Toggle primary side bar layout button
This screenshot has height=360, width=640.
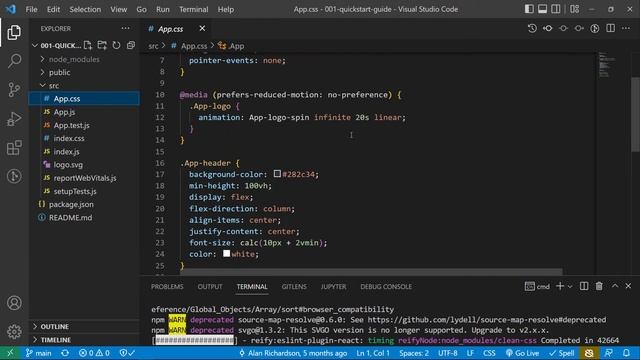point(529,9)
